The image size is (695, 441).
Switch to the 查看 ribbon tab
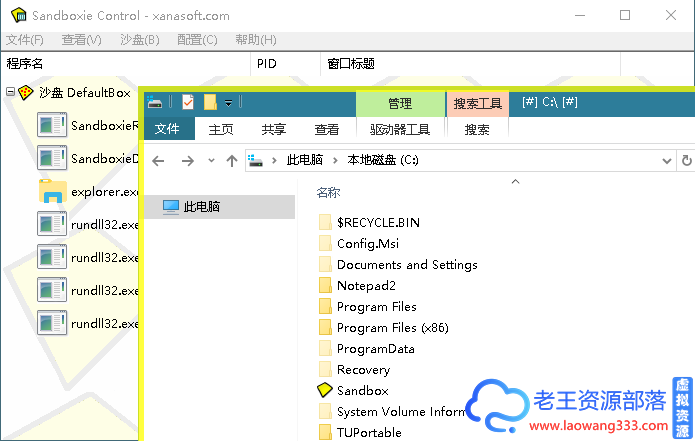coord(327,129)
